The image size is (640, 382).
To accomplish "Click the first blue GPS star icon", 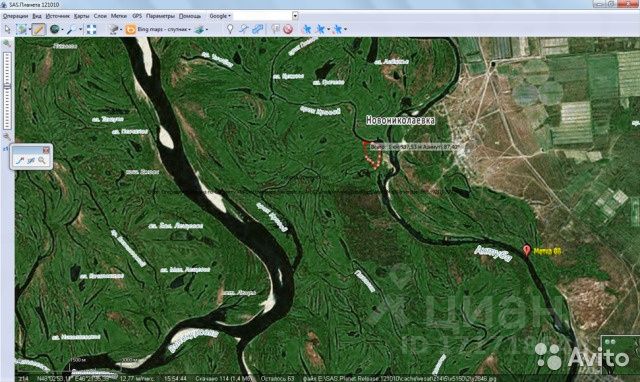I will point(306,29).
